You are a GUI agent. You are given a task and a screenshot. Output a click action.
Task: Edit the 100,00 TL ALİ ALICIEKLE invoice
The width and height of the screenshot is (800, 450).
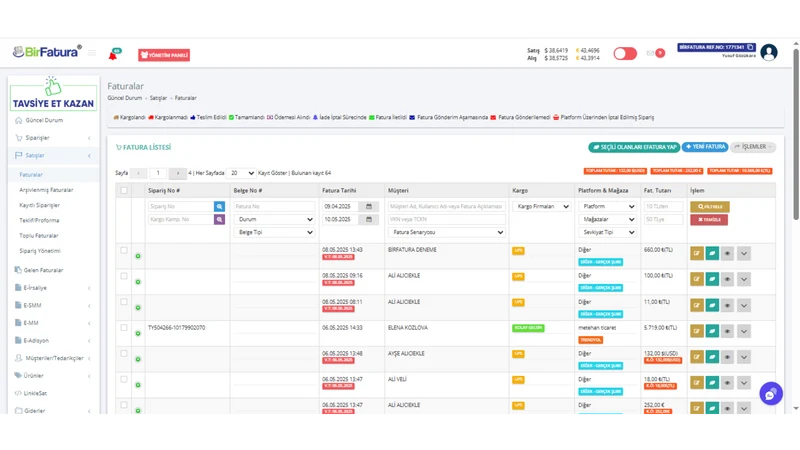696,279
